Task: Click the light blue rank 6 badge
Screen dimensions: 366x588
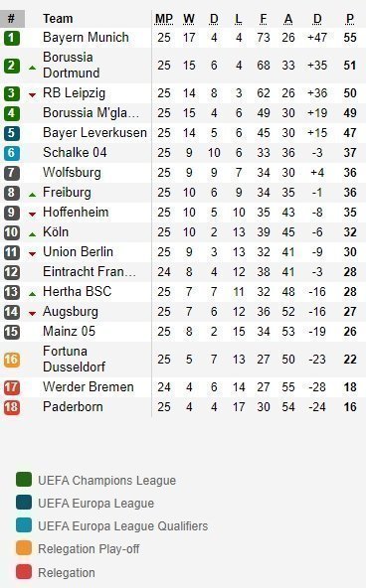Action: [x=12, y=153]
